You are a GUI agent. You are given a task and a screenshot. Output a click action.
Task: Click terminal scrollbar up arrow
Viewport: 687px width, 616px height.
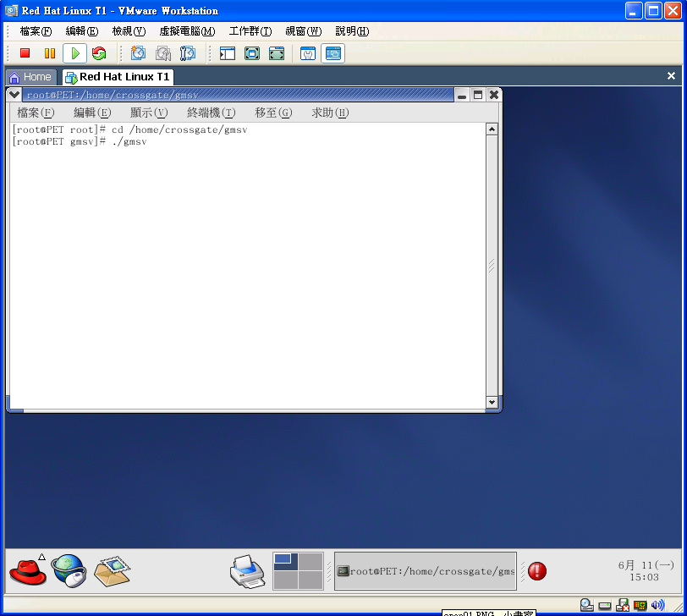tap(492, 129)
